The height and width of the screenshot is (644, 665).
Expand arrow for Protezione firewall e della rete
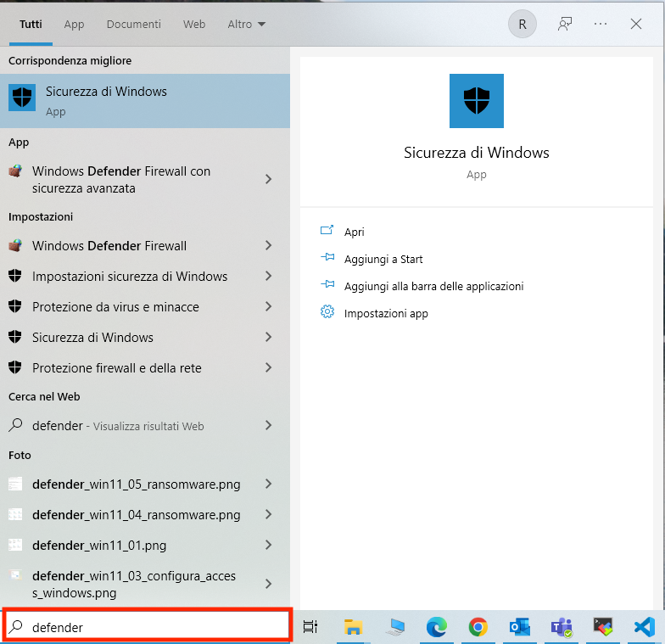[x=268, y=368]
